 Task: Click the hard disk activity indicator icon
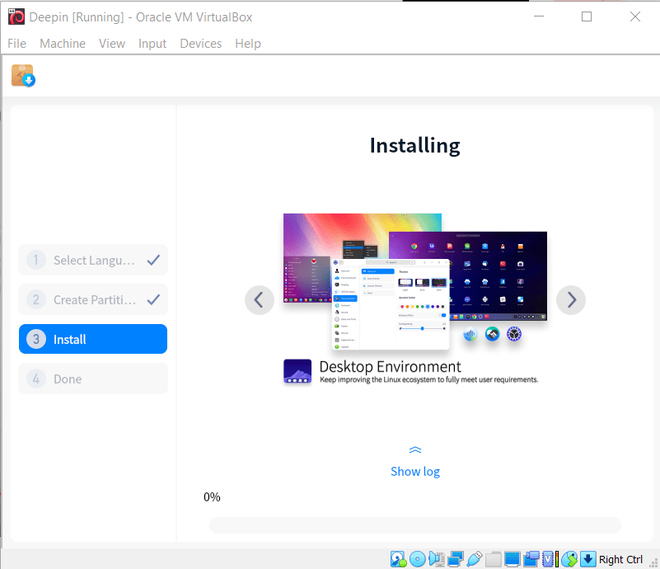pyautogui.click(x=398, y=559)
